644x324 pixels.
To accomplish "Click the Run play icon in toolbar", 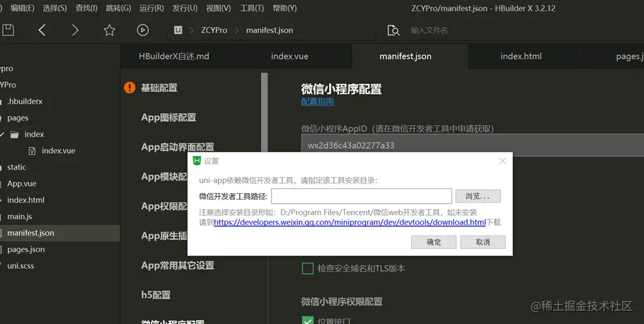I will (143, 30).
